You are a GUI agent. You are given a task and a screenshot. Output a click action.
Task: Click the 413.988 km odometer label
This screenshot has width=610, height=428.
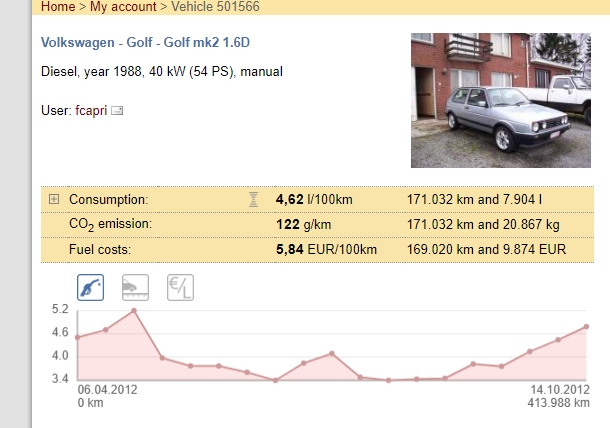(x=559, y=403)
